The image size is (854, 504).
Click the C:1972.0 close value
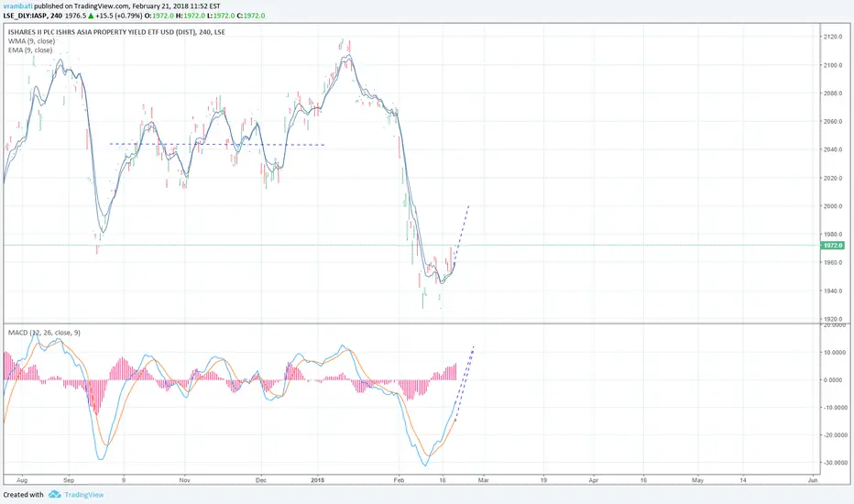[250, 16]
